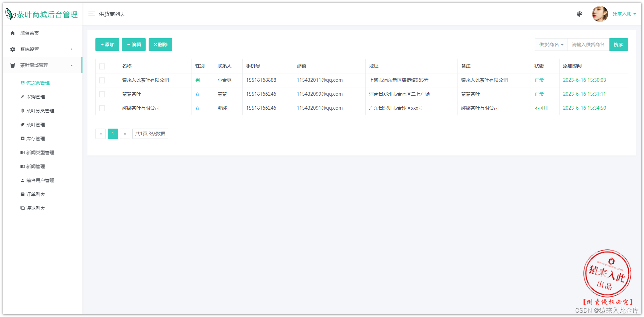This screenshot has height=317, width=644.
Task: Click the 评论列表 comment icon
Action: click(x=22, y=208)
